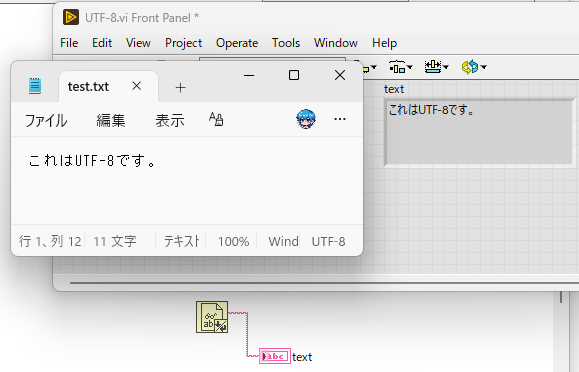Screen dimensions: 579x372
Task: Open the 表示 menu in Notepad
Action: click(x=169, y=120)
